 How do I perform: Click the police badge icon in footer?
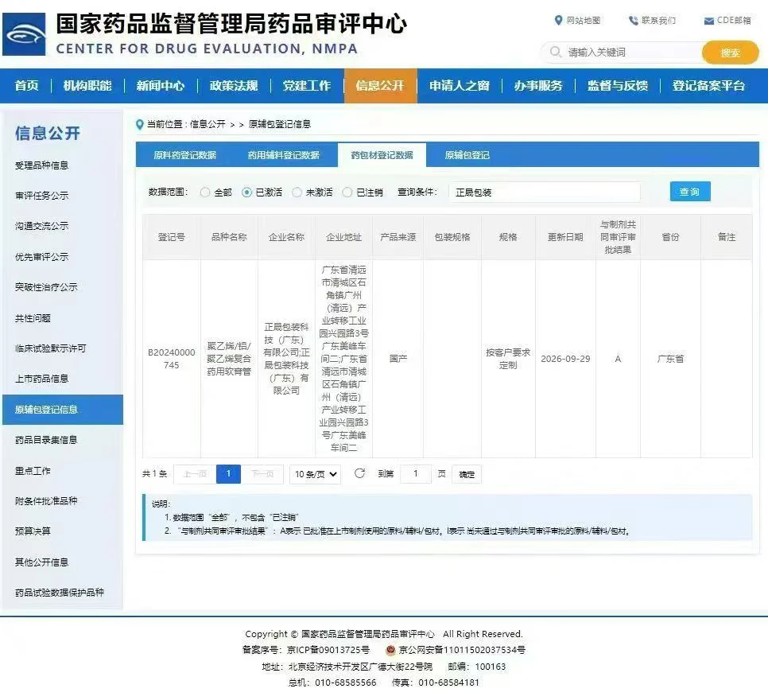[x=390, y=650]
